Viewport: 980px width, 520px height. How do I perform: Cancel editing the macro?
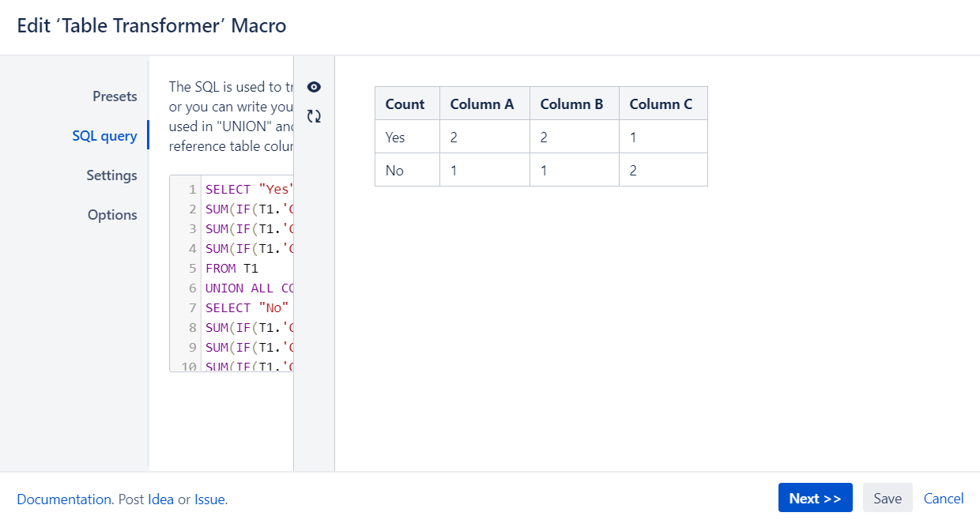(944, 498)
